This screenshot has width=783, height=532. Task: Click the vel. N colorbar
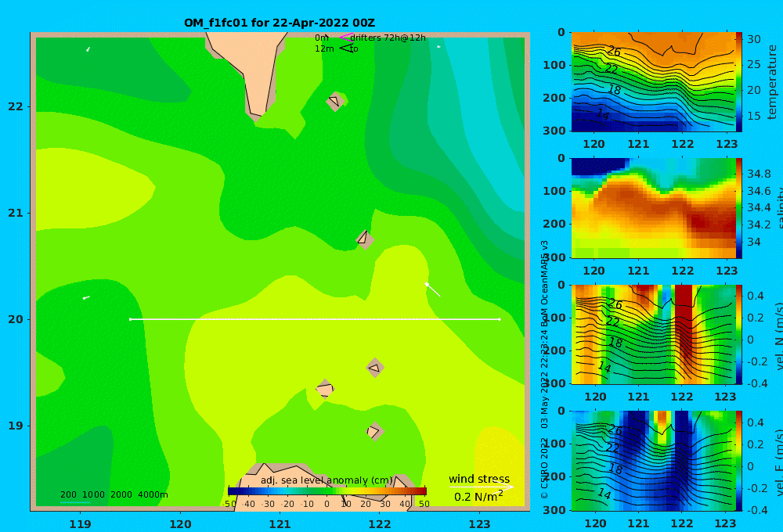tap(739, 334)
